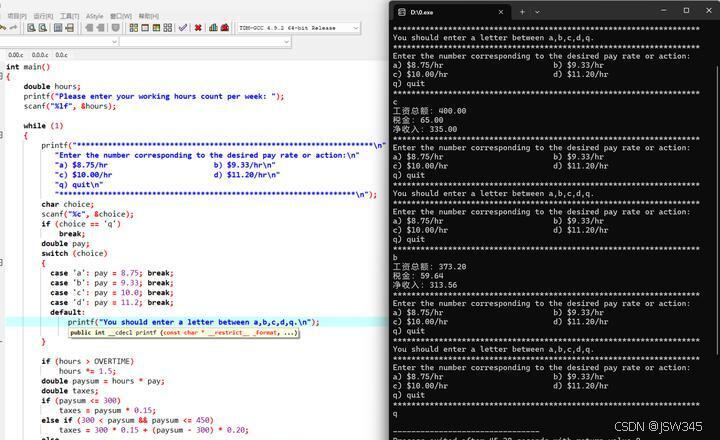This screenshot has height=440, width=720.
Task: Click the "case 'd': pay = 11.2" line
Action: (112, 302)
